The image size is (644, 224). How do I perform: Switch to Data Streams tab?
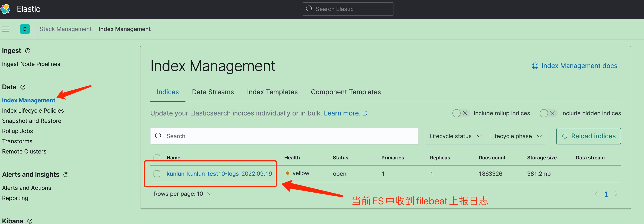click(x=213, y=92)
